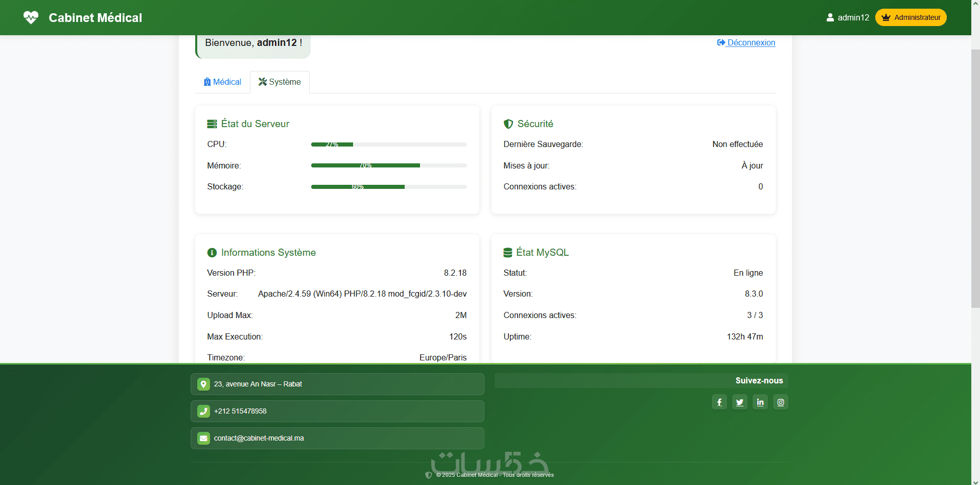Click the MySQL connections value 3 / 3
Image resolution: width=980 pixels, height=485 pixels.
pyautogui.click(x=755, y=316)
